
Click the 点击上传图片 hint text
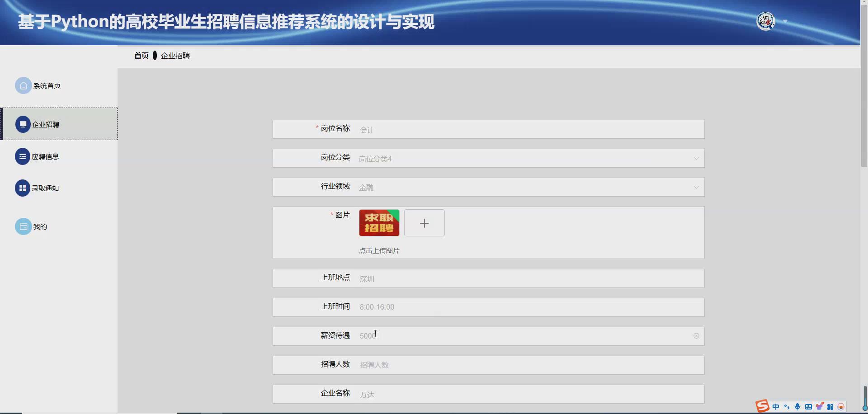[379, 250]
